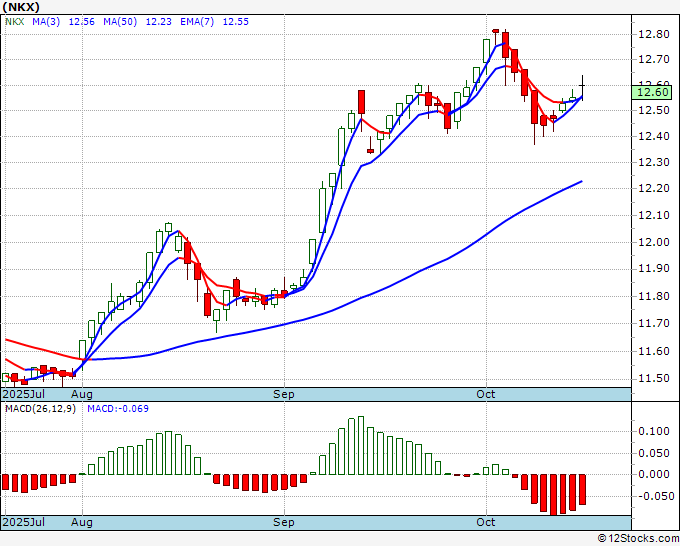Click the 12.80 price axis label
This screenshot has height=546, width=680.
click(x=654, y=34)
